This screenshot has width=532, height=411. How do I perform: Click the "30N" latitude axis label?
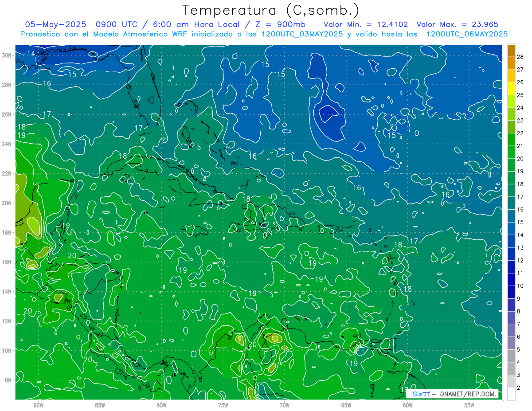tap(7, 55)
